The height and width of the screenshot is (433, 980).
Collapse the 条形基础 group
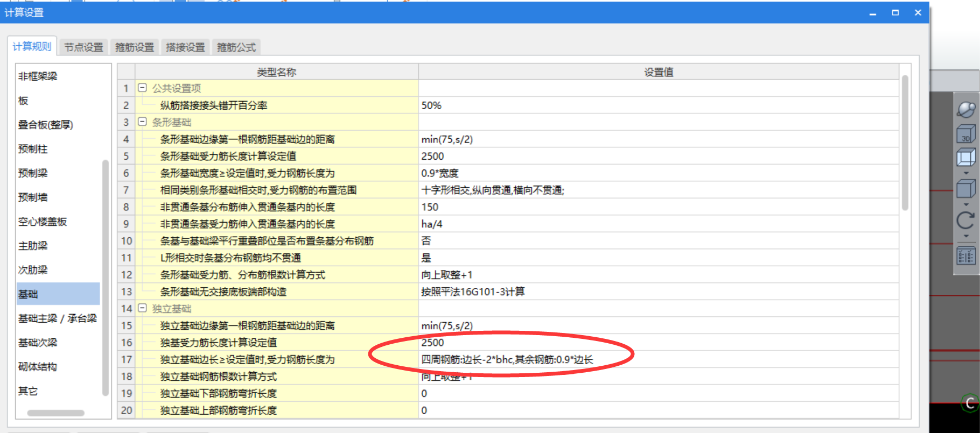click(x=142, y=122)
